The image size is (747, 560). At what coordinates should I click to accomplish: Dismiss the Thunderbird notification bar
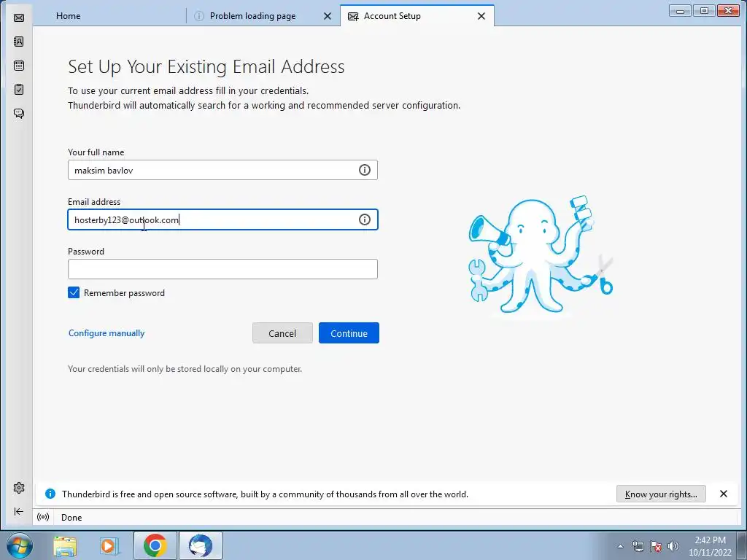coord(723,494)
